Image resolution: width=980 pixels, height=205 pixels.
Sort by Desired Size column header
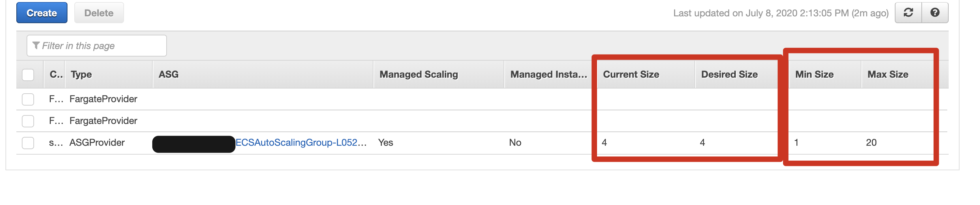pos(729,75)
